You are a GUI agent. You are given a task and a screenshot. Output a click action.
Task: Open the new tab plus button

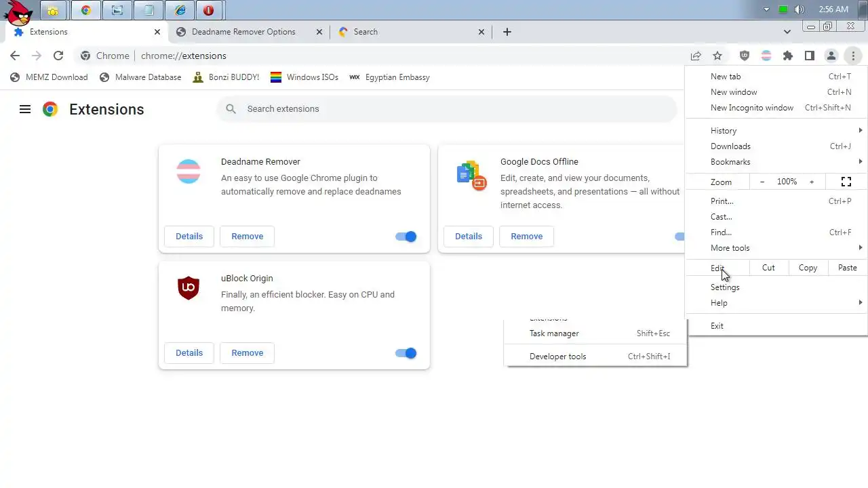click(507, 32)
